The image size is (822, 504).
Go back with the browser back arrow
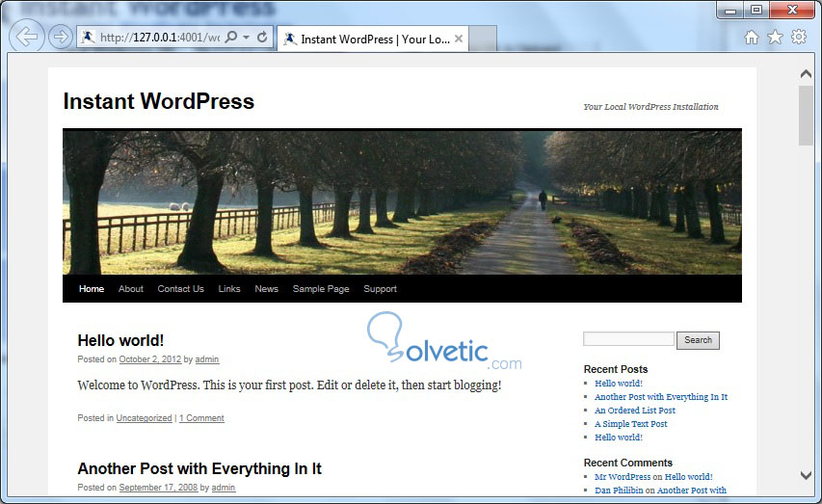point(26,37)
